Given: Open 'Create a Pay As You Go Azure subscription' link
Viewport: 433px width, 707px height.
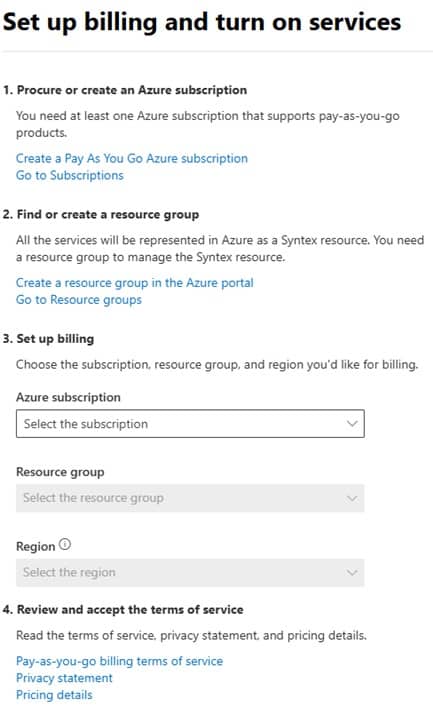Looking at the screenshot, I should pos(132,159).
